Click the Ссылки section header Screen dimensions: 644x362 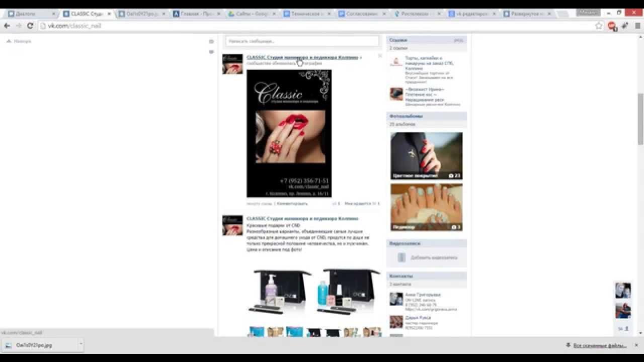tap(427, 40)
